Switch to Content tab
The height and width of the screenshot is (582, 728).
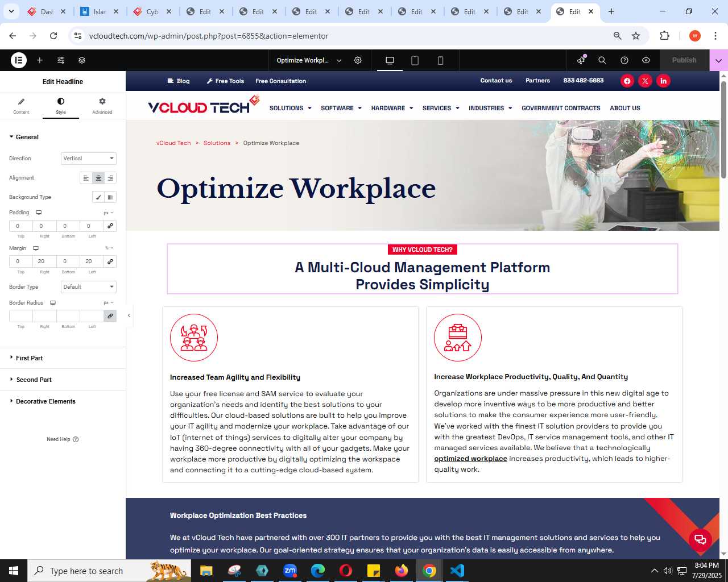pyautogui.click(x=21, y=106)
